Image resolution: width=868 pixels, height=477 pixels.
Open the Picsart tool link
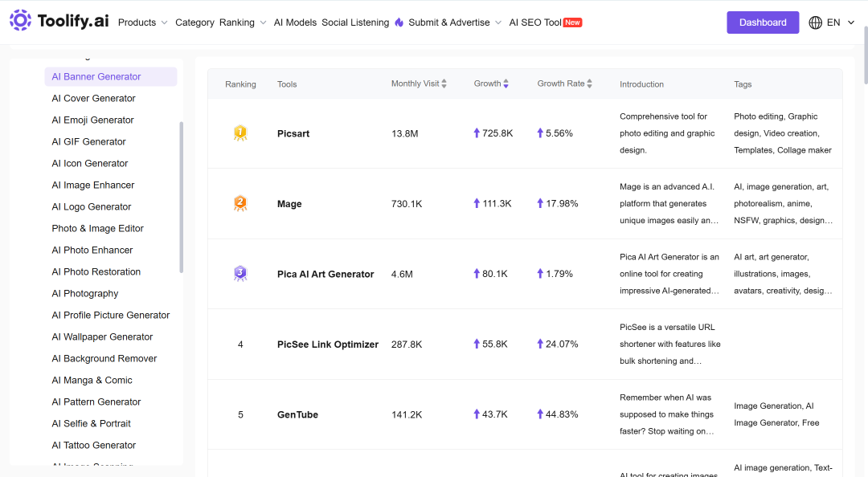pyautogui.click(x=293, y=133)
